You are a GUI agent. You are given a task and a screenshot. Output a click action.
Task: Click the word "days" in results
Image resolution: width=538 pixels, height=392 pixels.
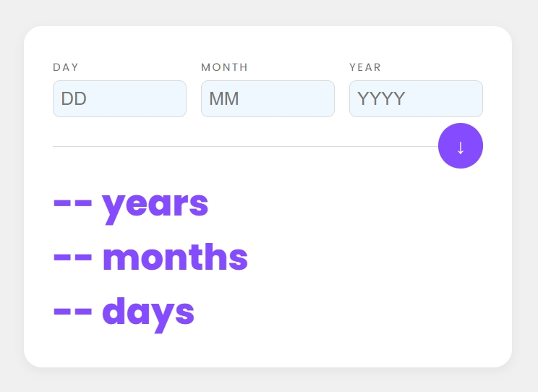148,312
